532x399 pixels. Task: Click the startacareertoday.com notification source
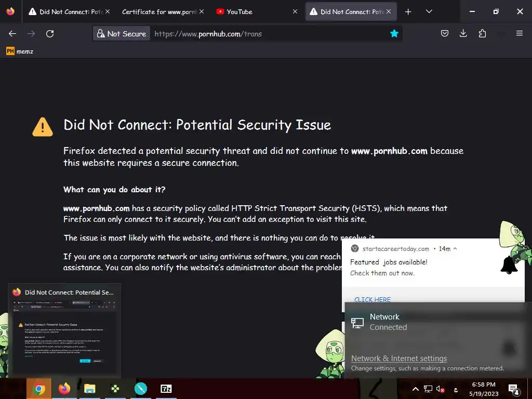point(395,249)
